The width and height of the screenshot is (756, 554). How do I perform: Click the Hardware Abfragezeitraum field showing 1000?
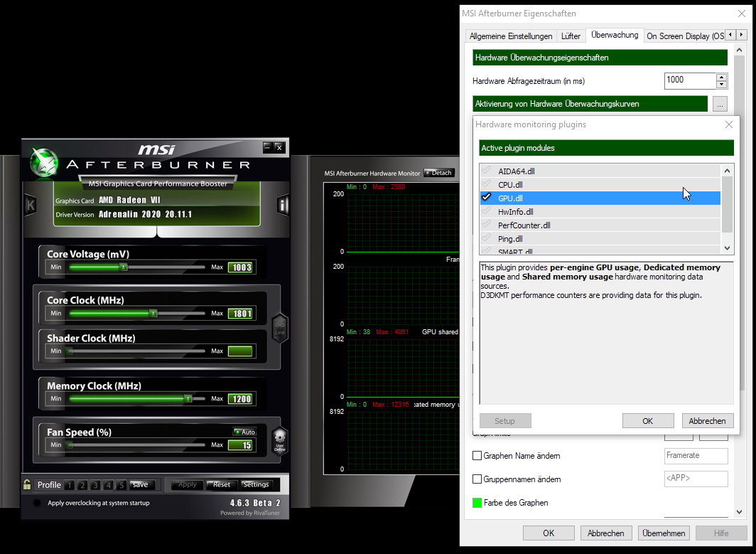click(690, 80)
